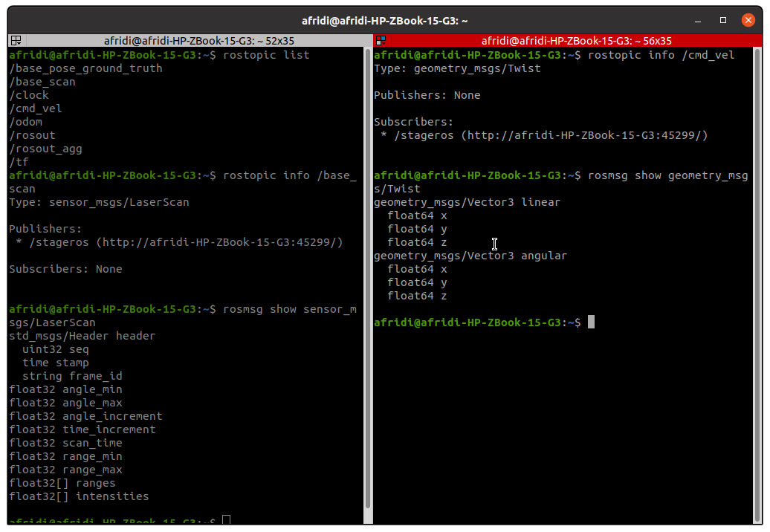
Task: Click the 'float32 angle_increment' line
Action: click(85, 415)
